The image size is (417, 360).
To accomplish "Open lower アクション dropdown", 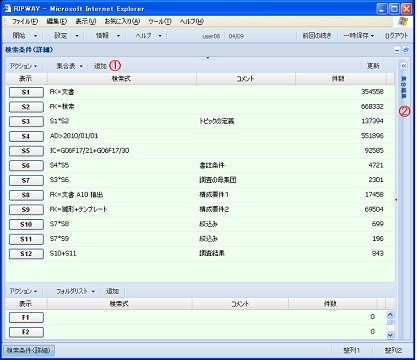I will pos(23,291).
